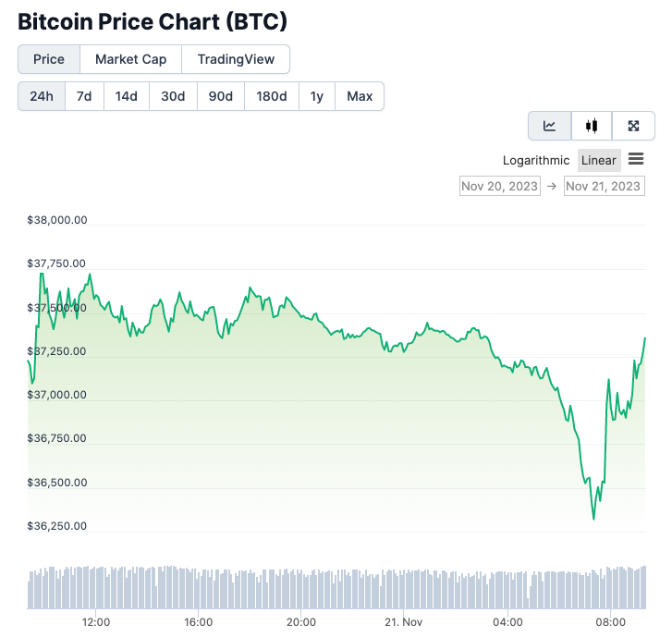The height and width of the screenshot is (637, 672).
Task: Switch to the TradingView tab
Action: pos(236,59)
